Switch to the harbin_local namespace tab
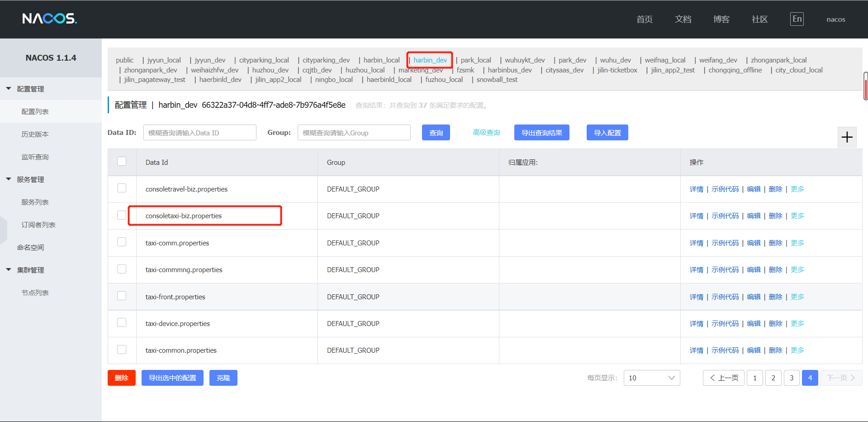Image resolution: width=868 pixels, height=422 pixels. (x=381, y=60)
